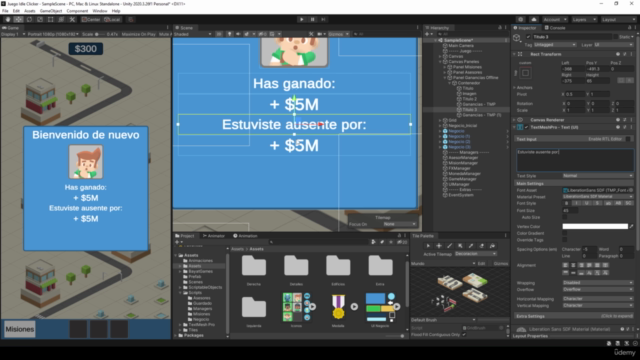Click the Pause button
Viewport: 640px width, 360px height.
[312, 19]
